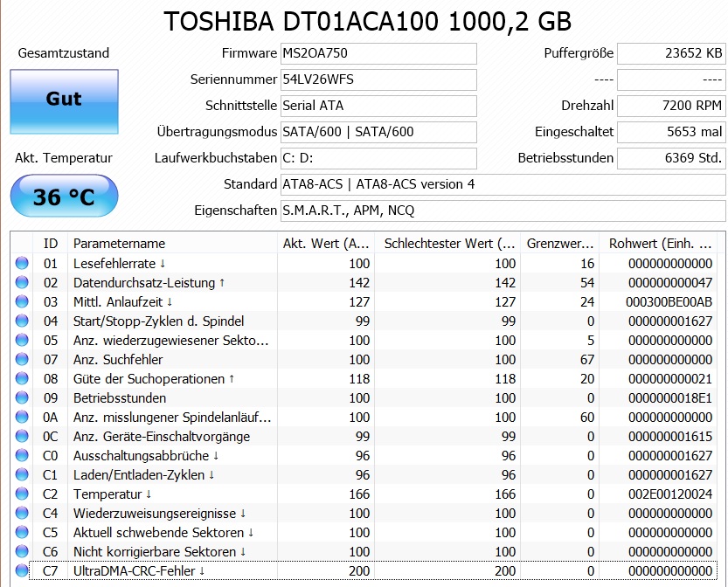Screen dimensions: 728x587
Task: Click the status orb for Aktuell schwebende Sektoren
Action: [x=22, y=532]
